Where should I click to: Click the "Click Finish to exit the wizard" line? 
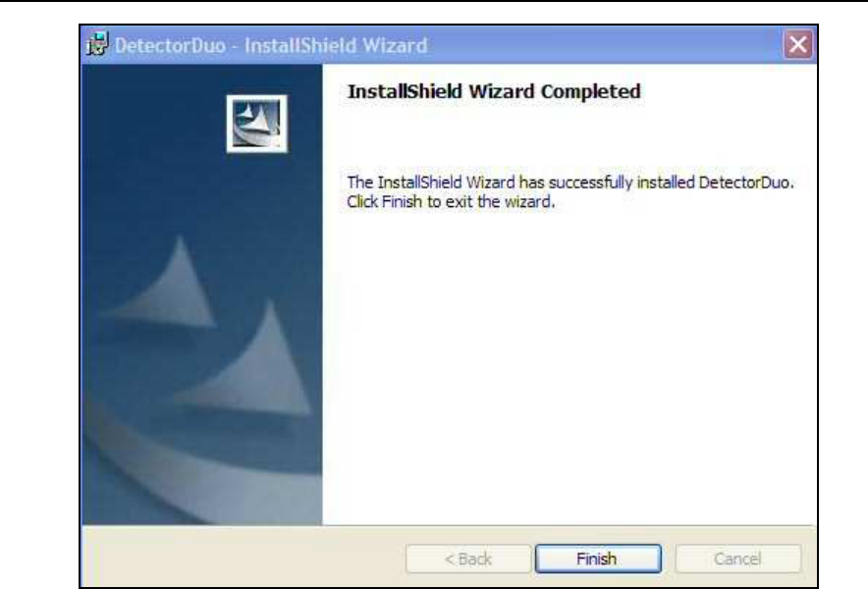(451, 201)
